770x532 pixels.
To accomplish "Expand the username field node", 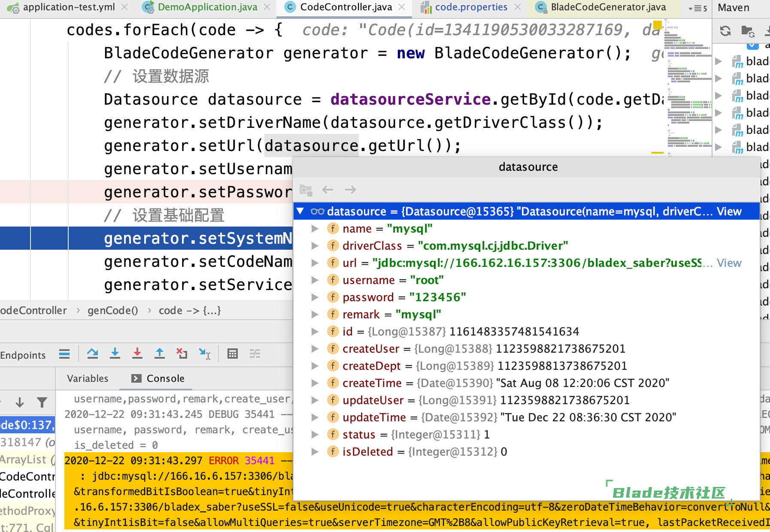I will coord(315,280).
